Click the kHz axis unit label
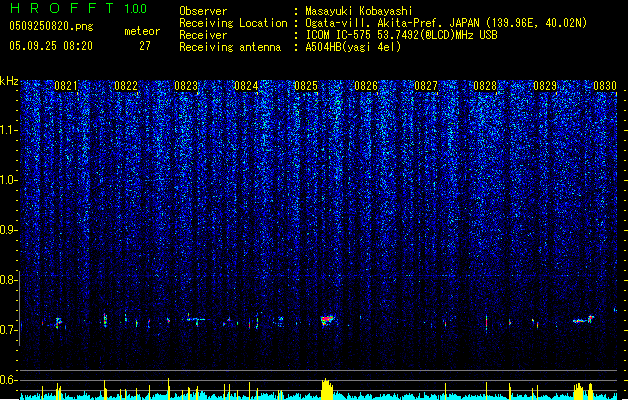Image resolution: width=629 pixels, height=400 pixels. (x=9, y=81)
